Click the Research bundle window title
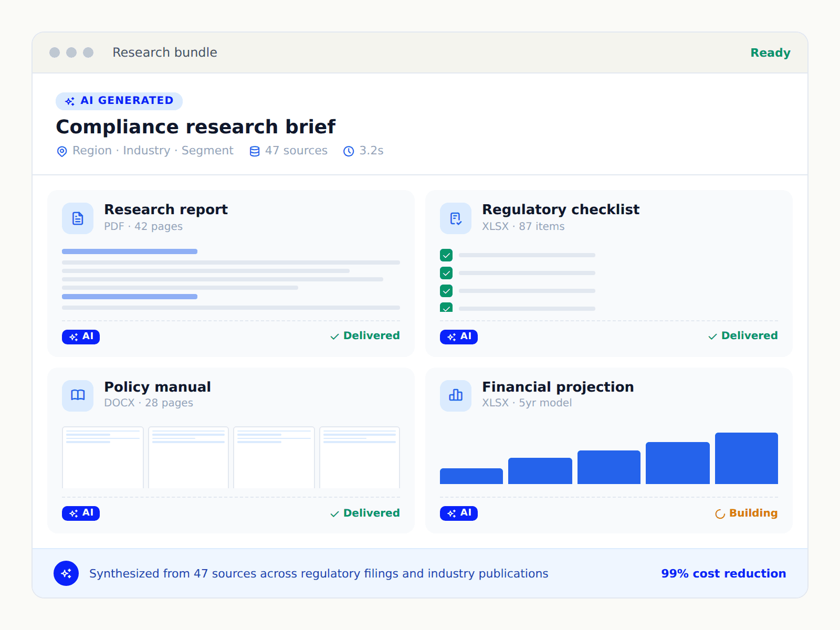Viewport: 840px width, 630px height. coord(165,52)
